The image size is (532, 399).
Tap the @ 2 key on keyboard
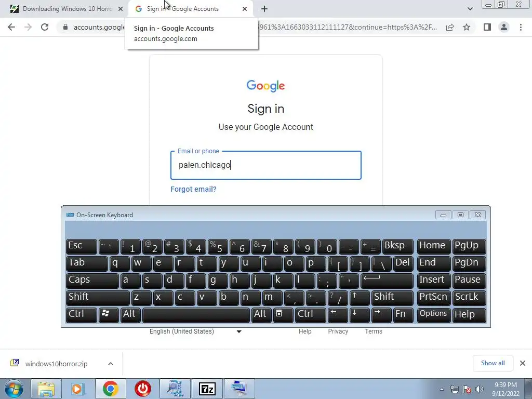tap(152, 247)
